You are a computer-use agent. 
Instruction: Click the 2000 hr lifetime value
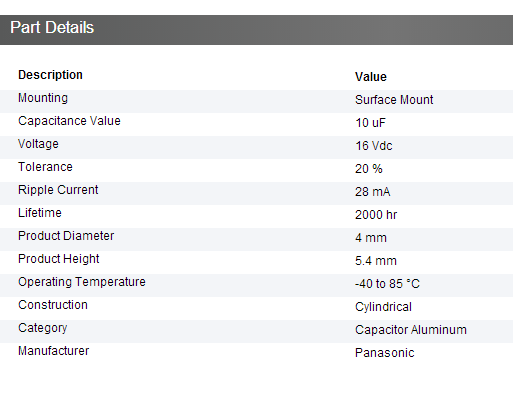coord(376,215)
